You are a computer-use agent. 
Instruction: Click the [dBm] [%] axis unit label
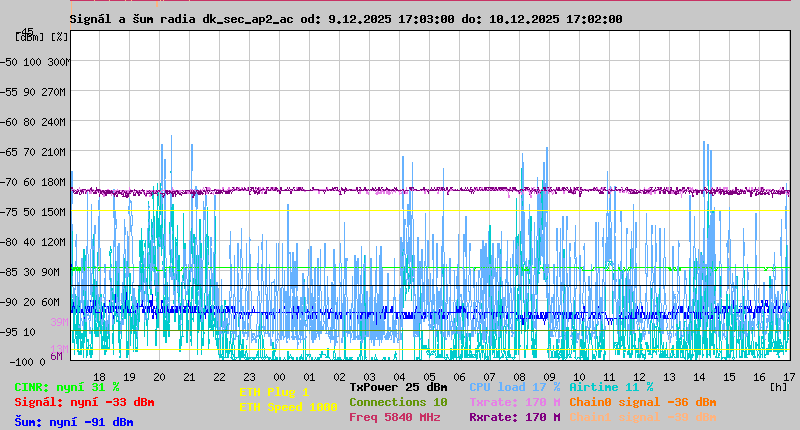tap(42, 37)
